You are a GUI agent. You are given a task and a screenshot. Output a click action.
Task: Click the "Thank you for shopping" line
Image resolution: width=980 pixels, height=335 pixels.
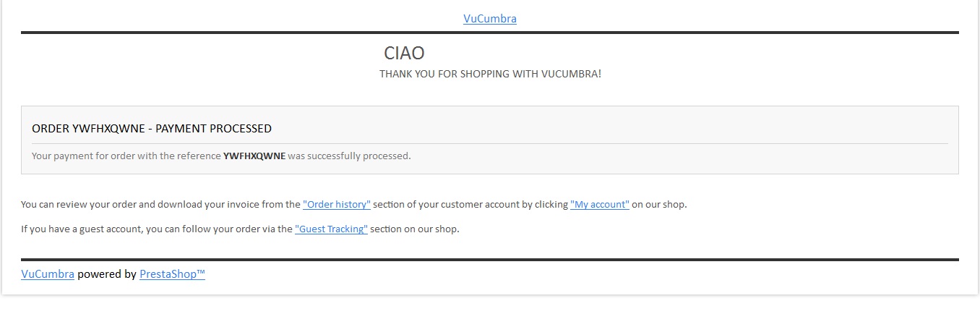tap(490, 75)
